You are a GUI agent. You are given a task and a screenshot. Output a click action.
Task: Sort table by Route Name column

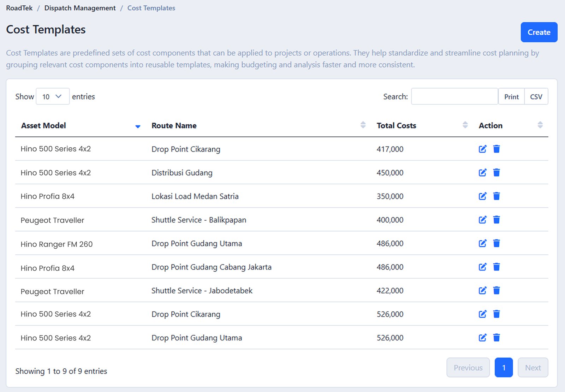click(x=174, y=126)
